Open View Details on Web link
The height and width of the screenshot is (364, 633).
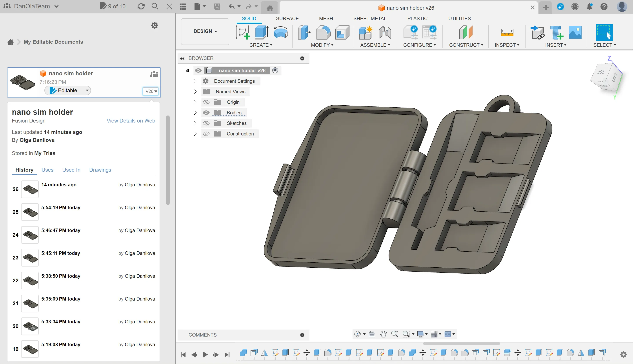coord(131,121)
